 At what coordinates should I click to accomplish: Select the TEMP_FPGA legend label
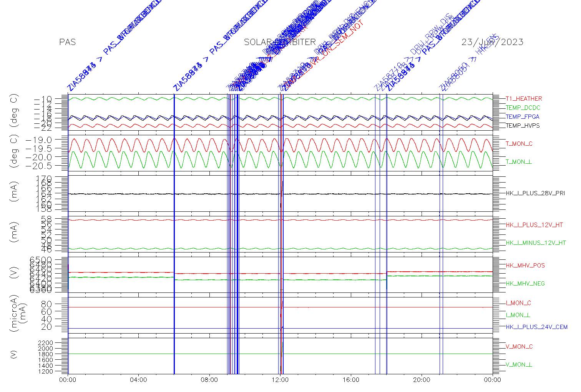point(522,117)
